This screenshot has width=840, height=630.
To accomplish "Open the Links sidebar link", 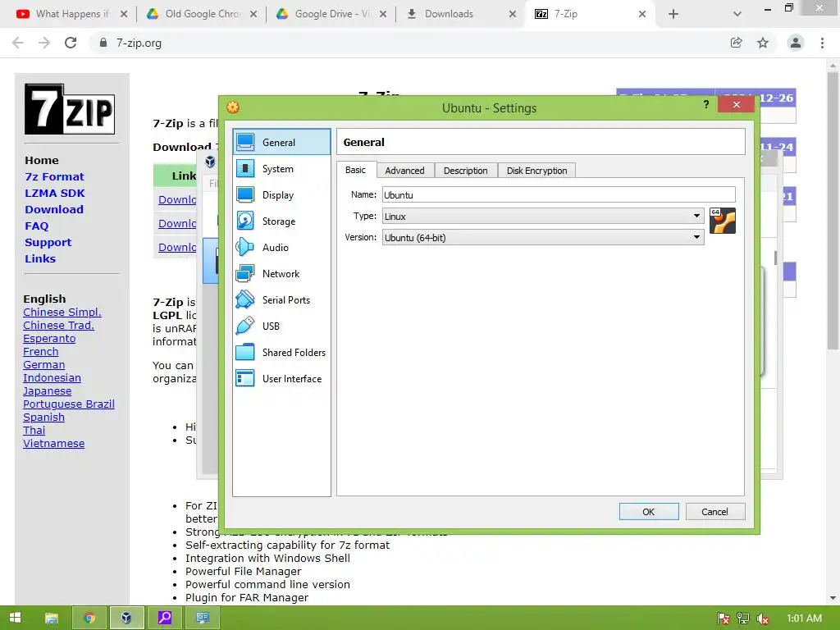I will 40,258.
